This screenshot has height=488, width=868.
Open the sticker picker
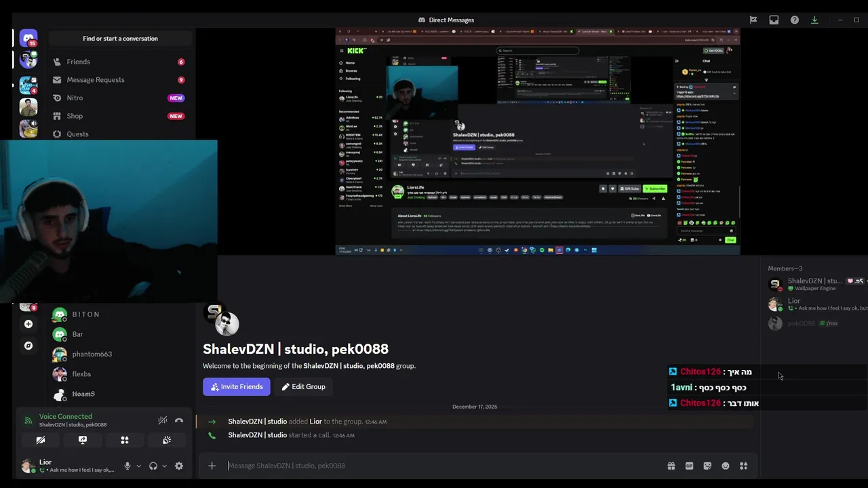707,466
